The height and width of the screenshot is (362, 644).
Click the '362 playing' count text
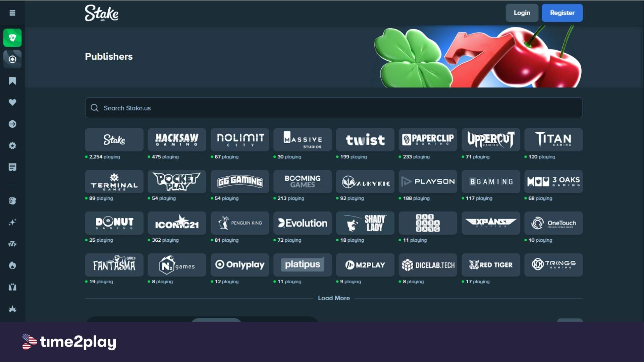pos(165,240)
